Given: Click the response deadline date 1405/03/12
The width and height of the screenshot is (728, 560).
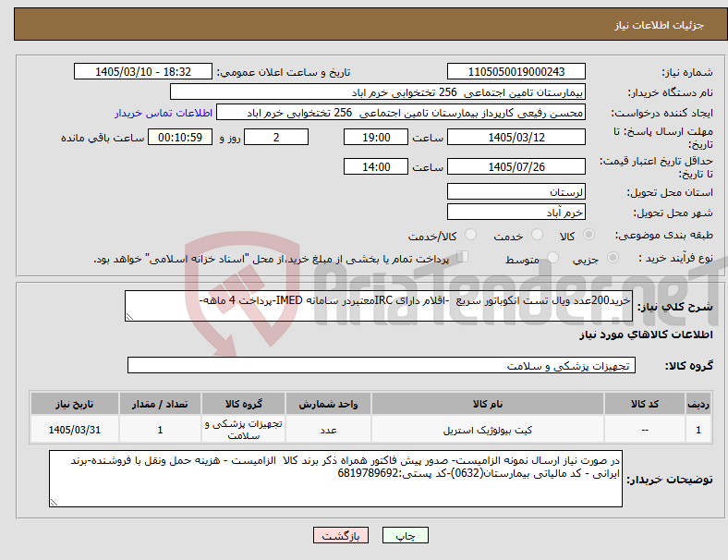Looking at the screenshot, I should pos(516,137).
